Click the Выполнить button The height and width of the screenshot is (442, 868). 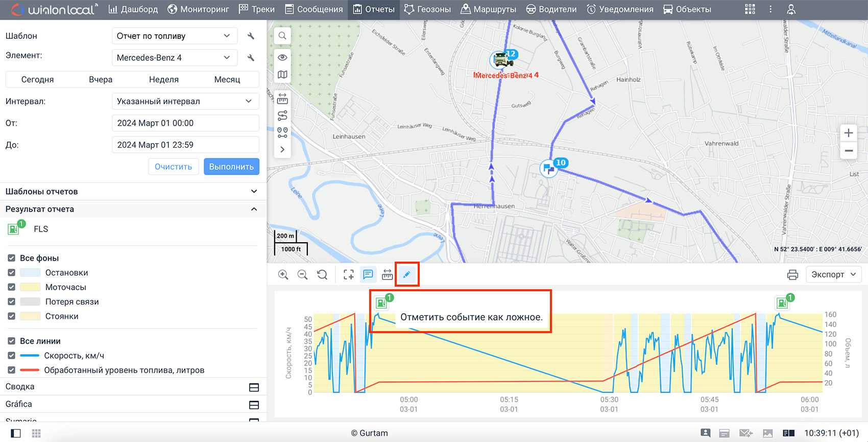(x=231, y=167)
